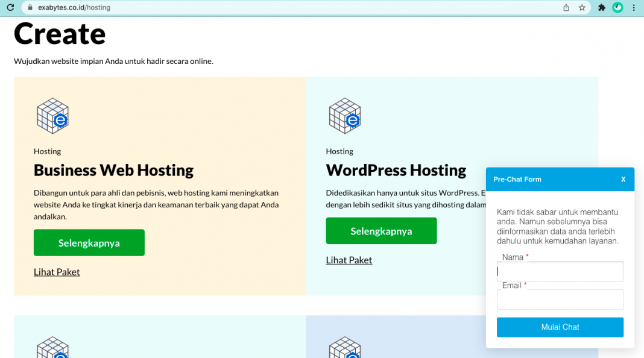Click the bottom-left hosting cube icon
Screen dimensions: 644x358
tap(52, 348)
